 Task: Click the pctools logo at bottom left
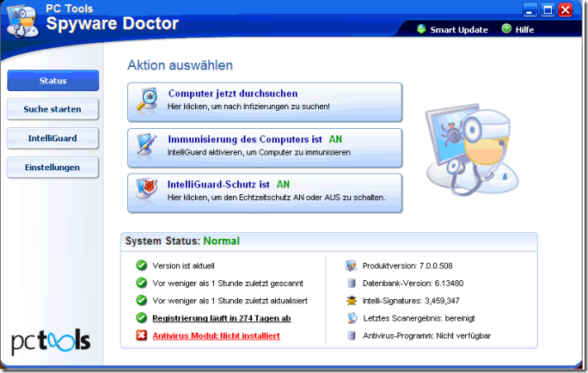coord(51,341)
